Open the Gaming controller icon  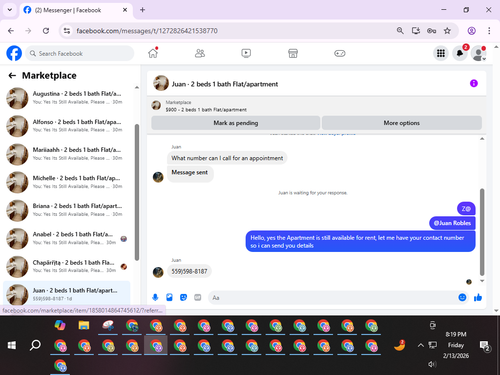click(x=340, y=53)
